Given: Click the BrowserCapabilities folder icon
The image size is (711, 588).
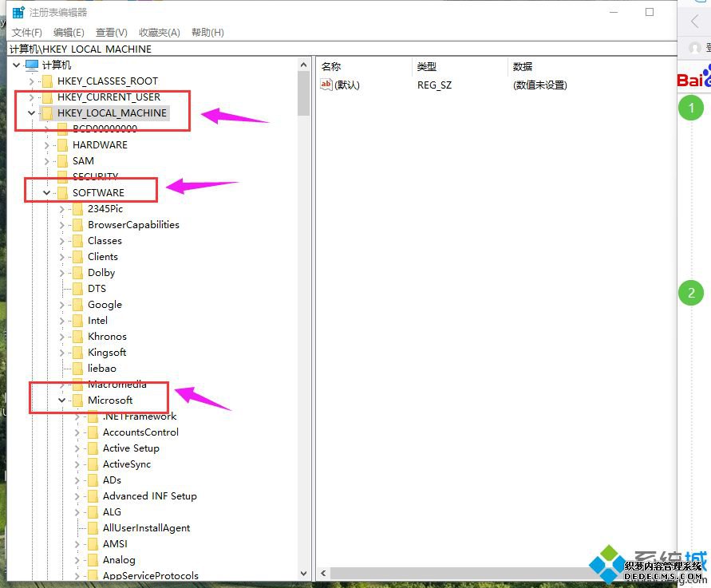Looking at the screenshot, I should click(78, 225).
